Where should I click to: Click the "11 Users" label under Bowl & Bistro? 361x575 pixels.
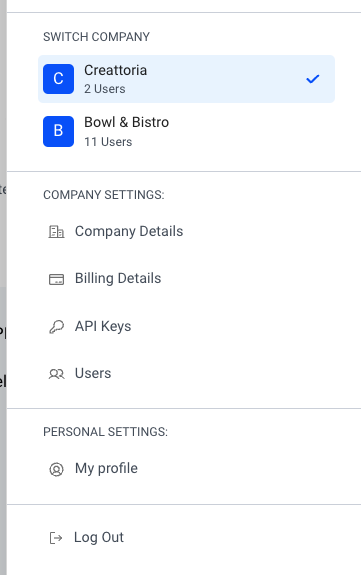pyautogui.click(x=108, y=142)
